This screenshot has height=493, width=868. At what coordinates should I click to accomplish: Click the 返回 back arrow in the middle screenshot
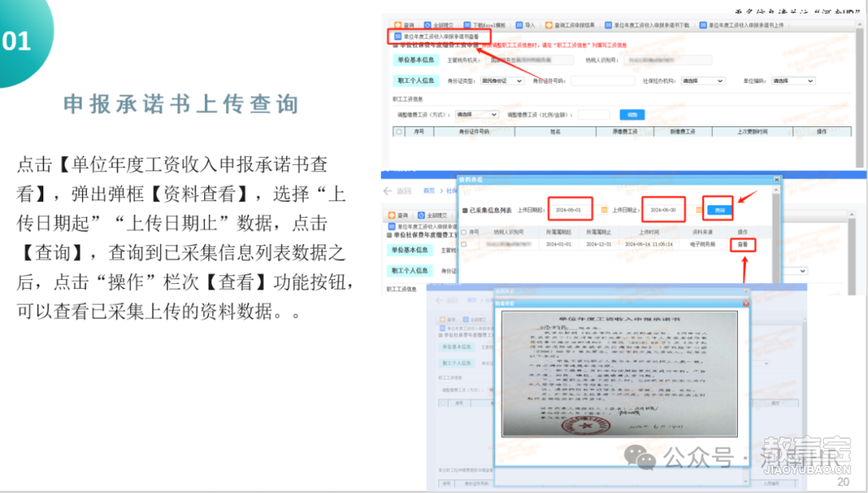(387, 191)
